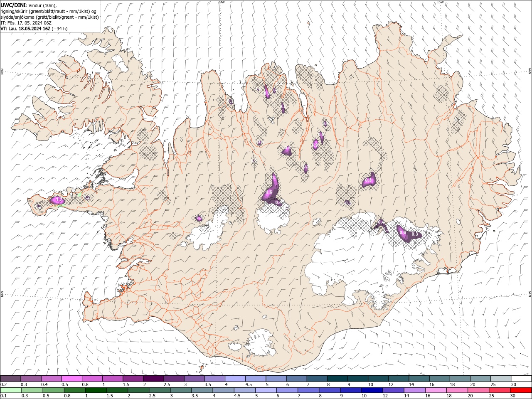532x399 pixels.
Task: Click upper legend swatch between 0.8 and 1
Action: [x=92, y=379]
